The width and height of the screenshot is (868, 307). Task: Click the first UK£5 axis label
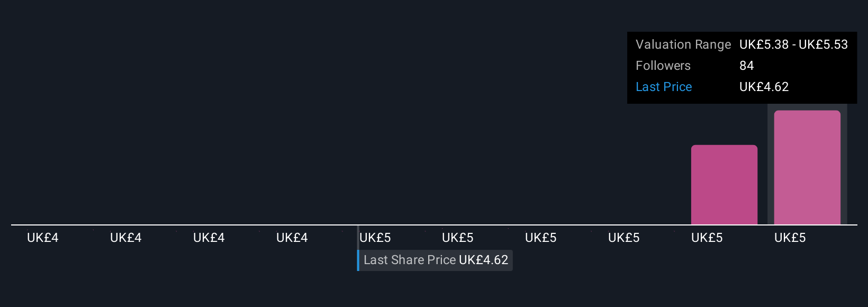(375, 238)
